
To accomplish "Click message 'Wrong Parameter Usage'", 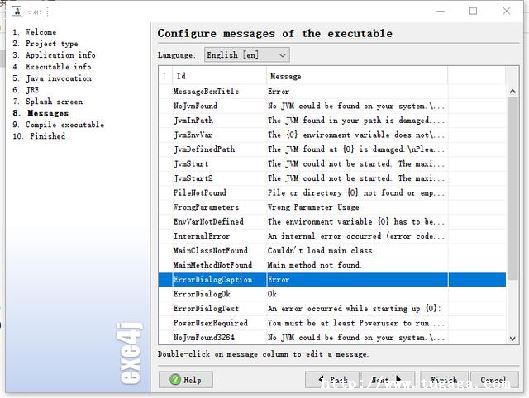I will click(x=313, y=207).
